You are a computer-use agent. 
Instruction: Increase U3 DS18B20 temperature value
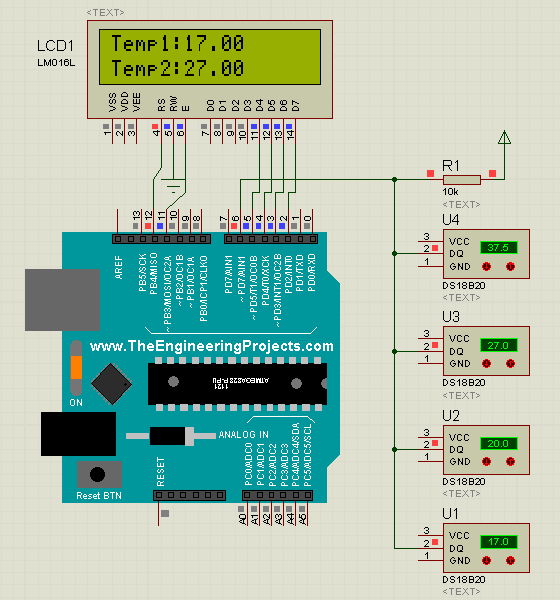510,364
